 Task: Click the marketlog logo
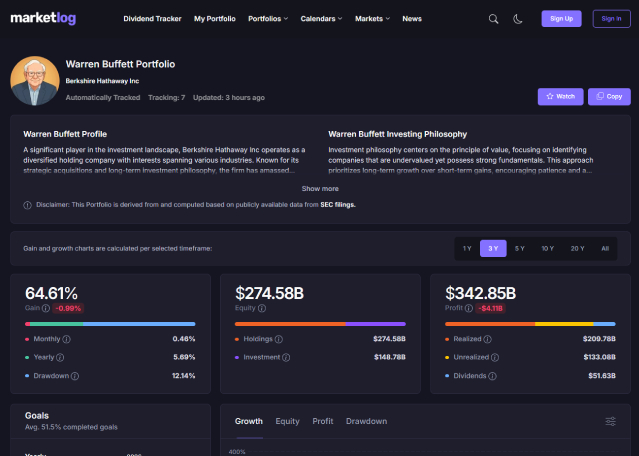(41, 18)
